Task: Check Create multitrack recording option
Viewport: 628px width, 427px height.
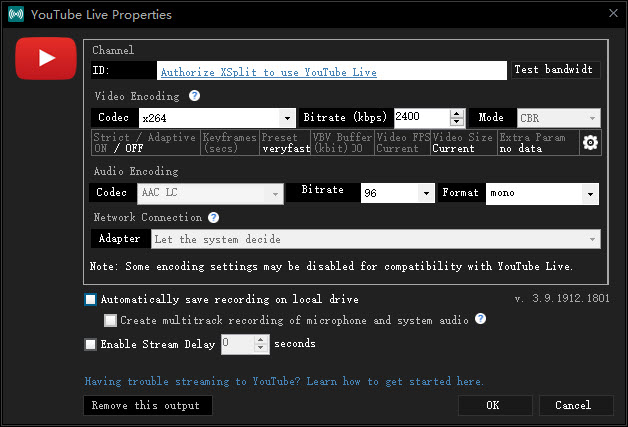Action: click(x=110, y=320)
